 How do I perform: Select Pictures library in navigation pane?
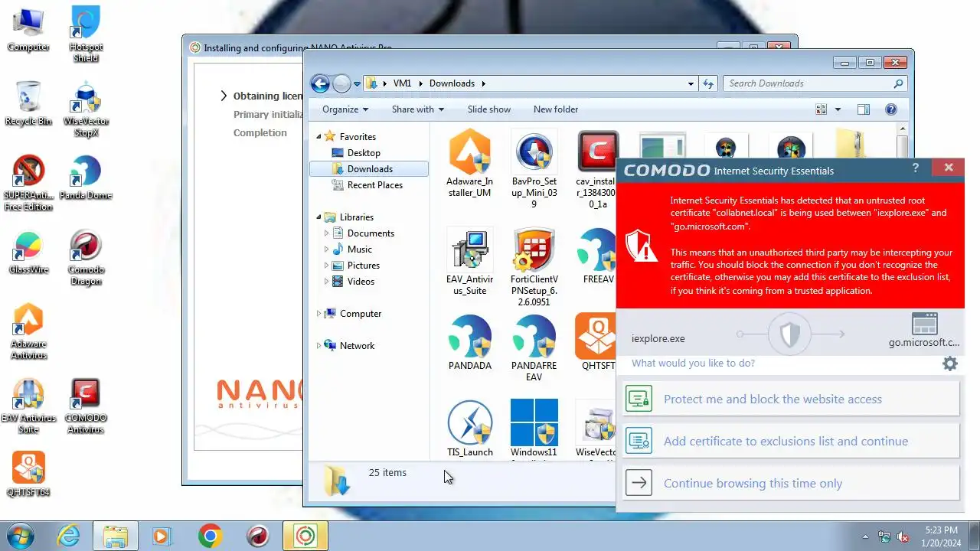coord(363,265)
